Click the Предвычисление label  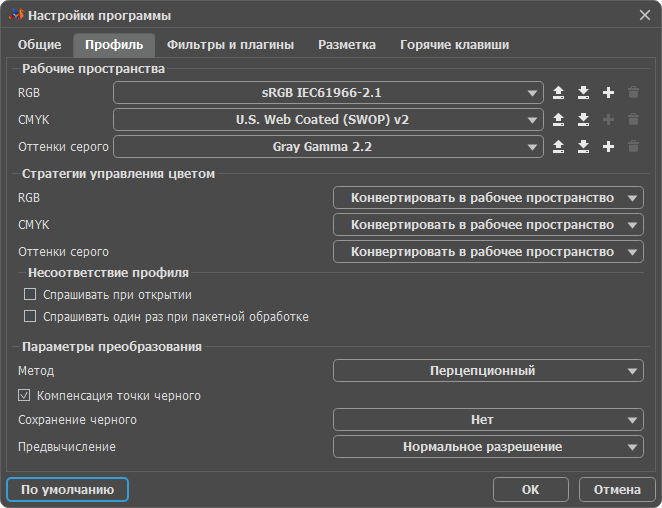tap(67, 447)
